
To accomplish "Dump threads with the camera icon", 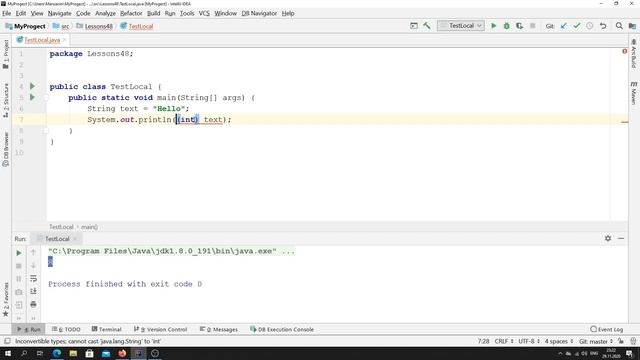I will pyautogui.click(x=19, y=292).
